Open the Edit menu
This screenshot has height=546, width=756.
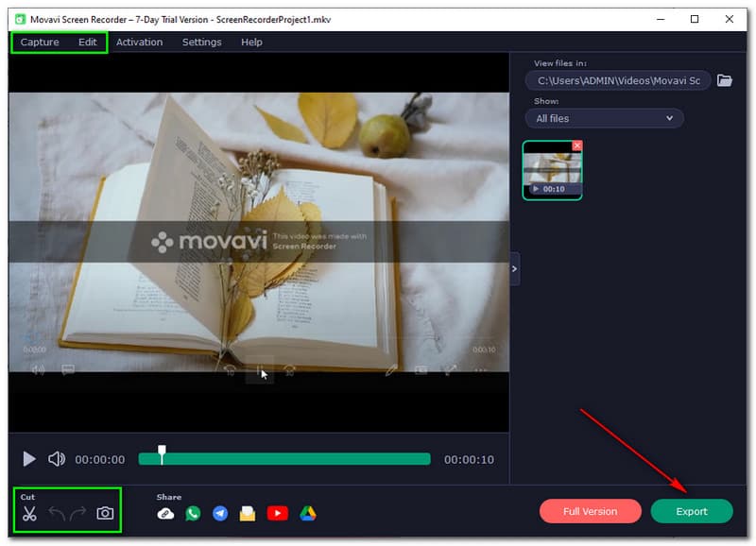tap(87, 42)
